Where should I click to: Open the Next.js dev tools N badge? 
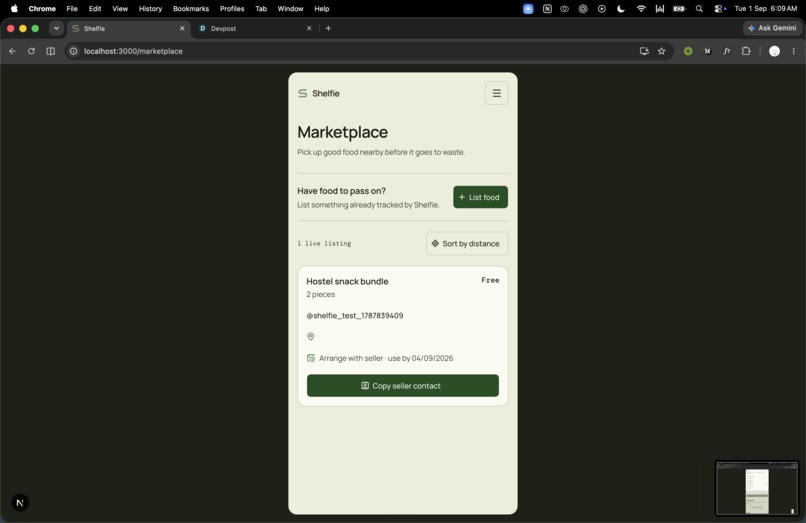[x=20, y=502]
